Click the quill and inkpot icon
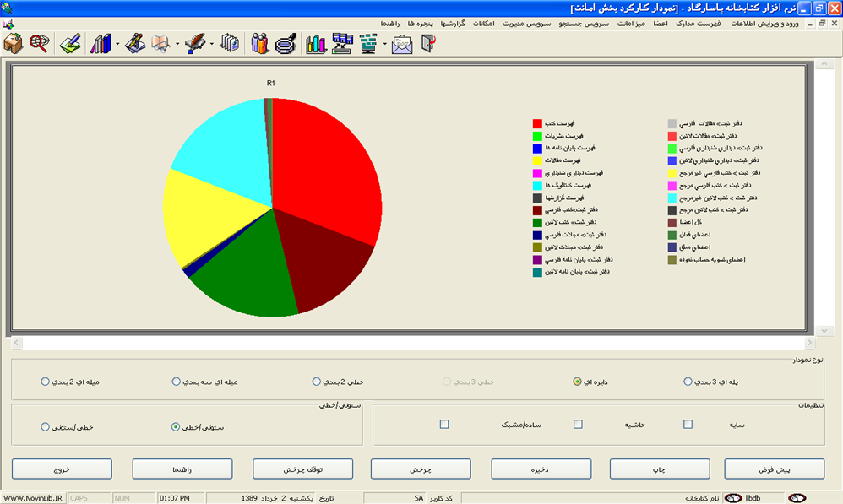Screen dimensions: 843x504 [196, 43]
